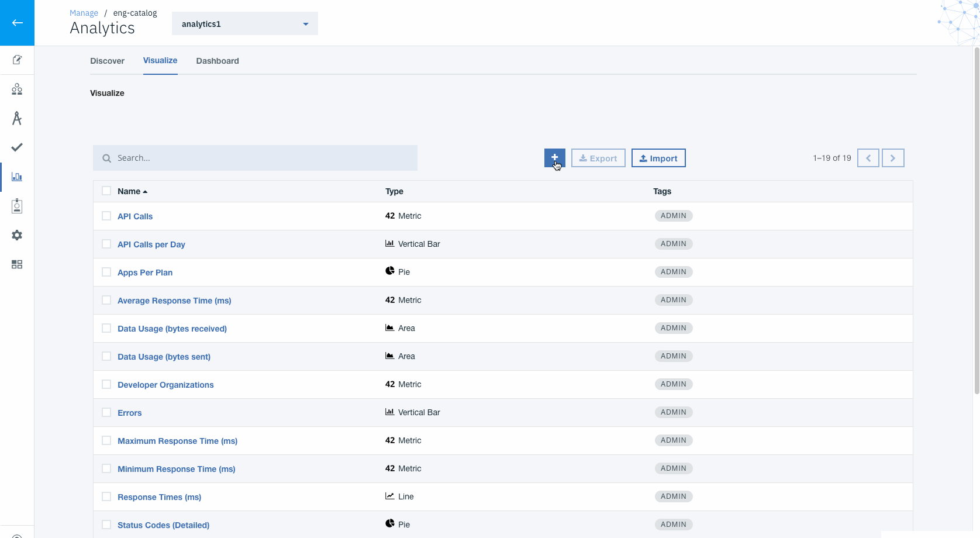Go to previous page of results
This screenshot has width=980, height=538.
pos(868,158)
